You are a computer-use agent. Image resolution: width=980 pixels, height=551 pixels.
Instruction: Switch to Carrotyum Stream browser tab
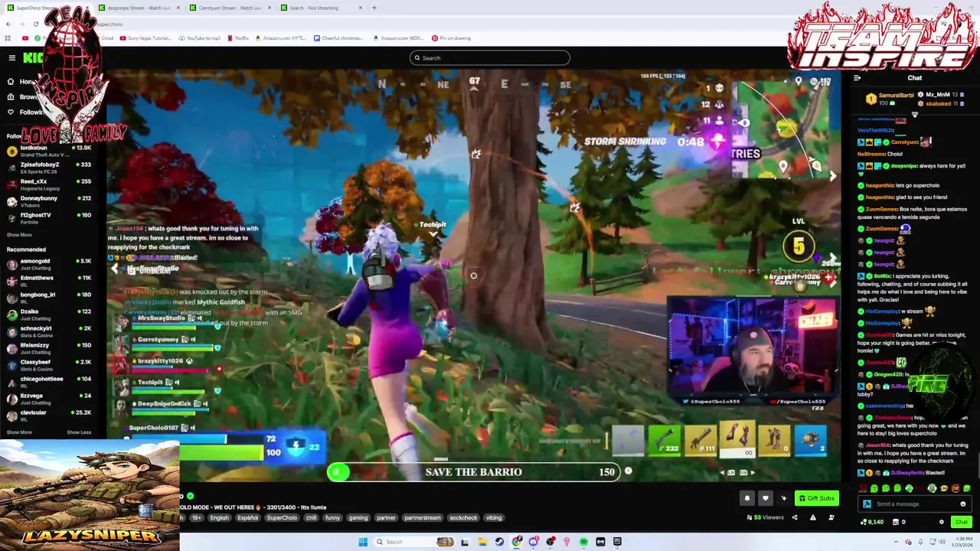230,8
